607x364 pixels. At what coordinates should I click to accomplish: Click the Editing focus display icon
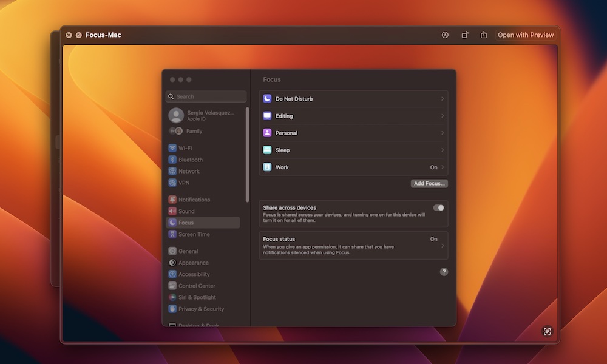coord(267,116)
